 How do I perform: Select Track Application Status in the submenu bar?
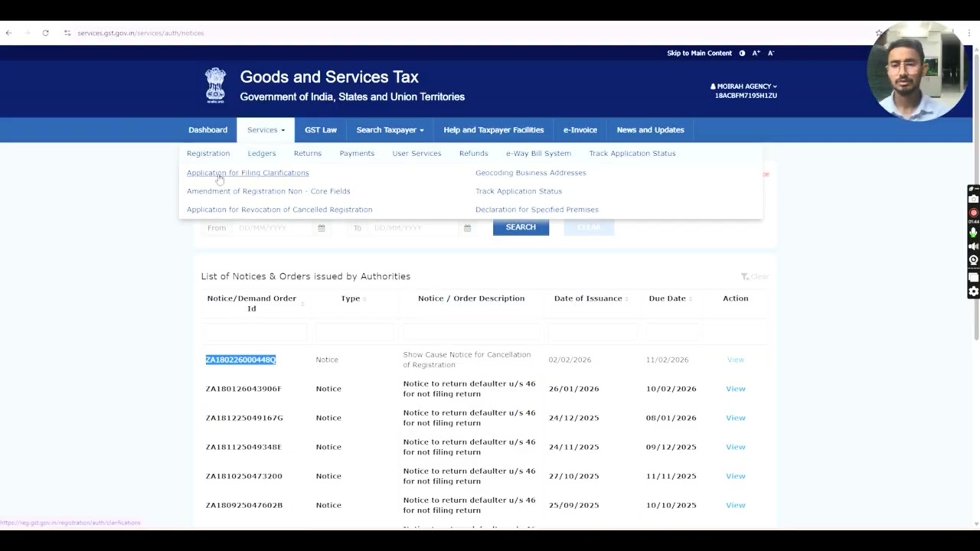[x=632, y=154]
